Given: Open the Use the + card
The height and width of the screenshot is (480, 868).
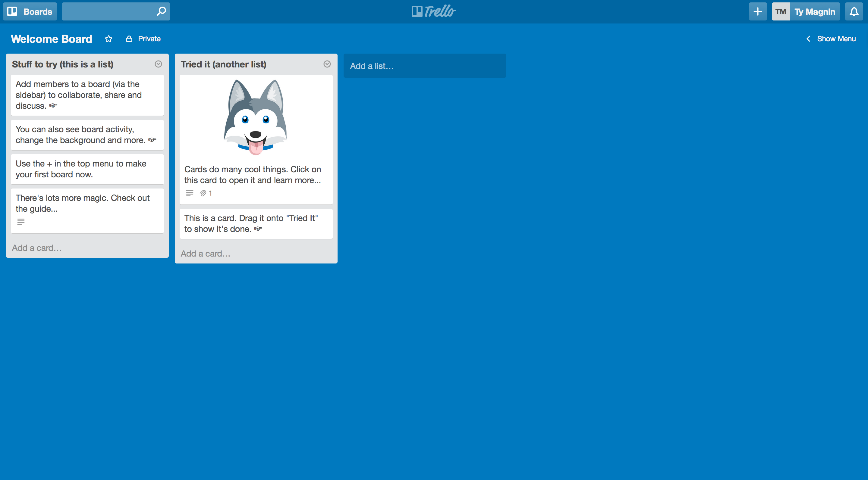Looking at the screenshot, I should coord(87,169).
